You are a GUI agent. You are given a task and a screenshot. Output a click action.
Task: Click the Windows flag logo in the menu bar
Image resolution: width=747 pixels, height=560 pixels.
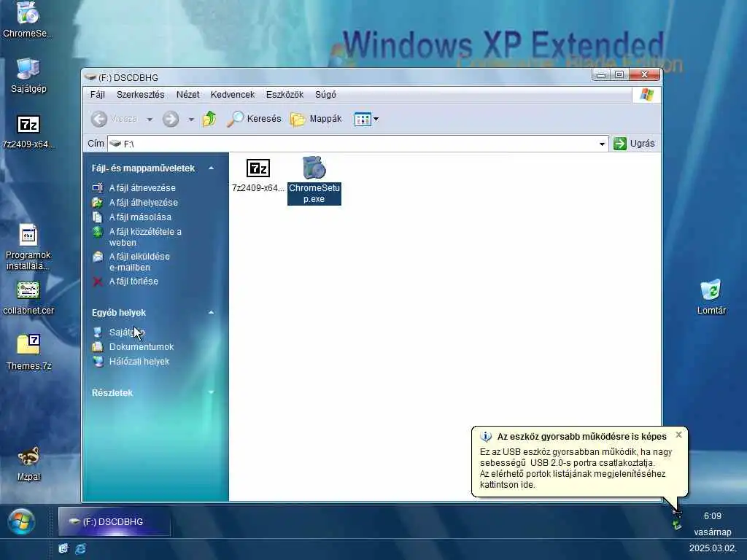point(646,94)
